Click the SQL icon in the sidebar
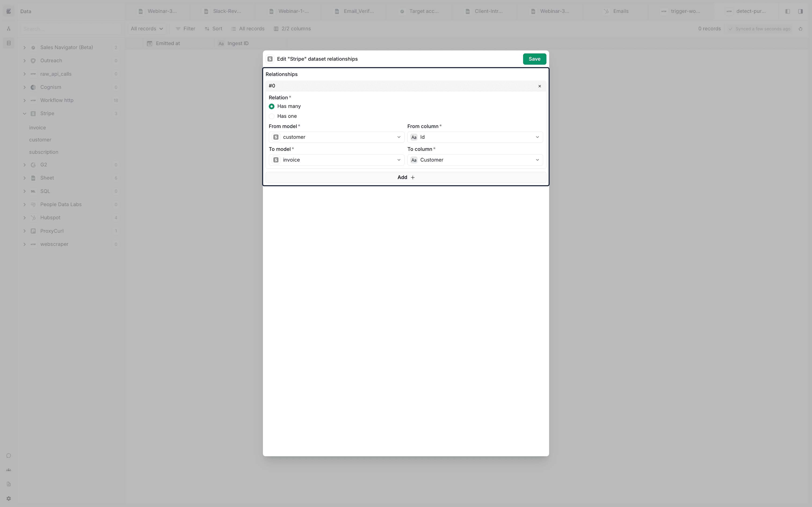Viewport: 812px width, 507px height. (33, 191)
